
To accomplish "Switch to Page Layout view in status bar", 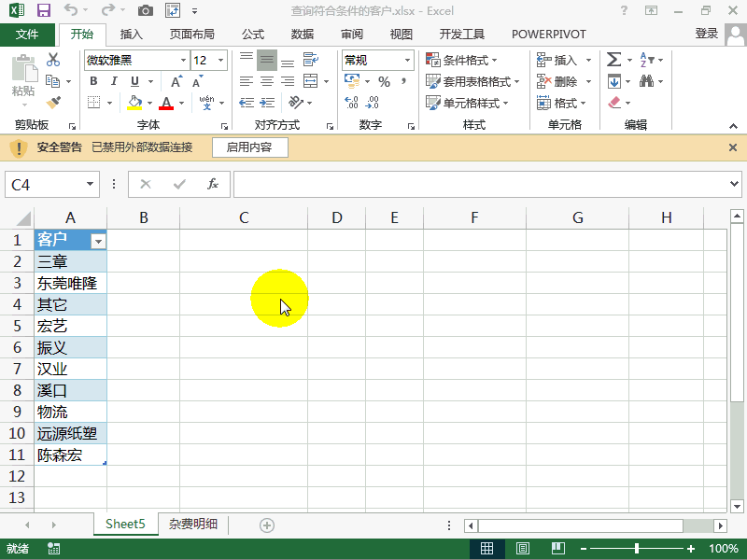I will [523, 549].
